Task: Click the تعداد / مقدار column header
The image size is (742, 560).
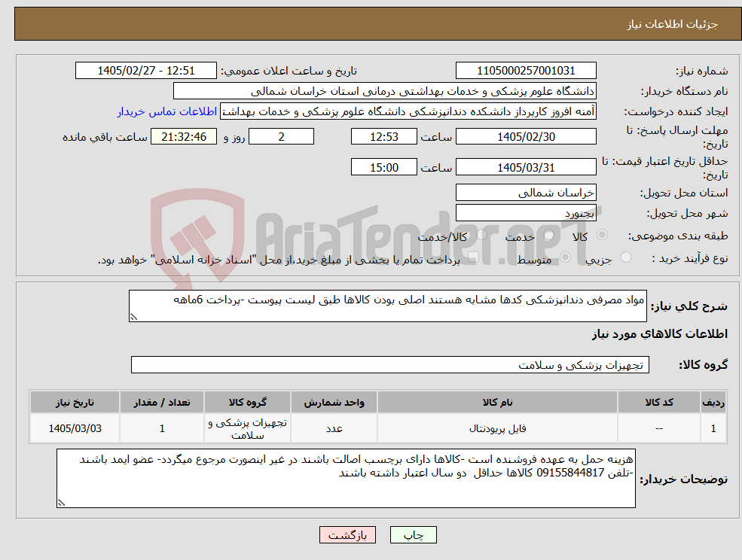Action: [x=162, y=403]
